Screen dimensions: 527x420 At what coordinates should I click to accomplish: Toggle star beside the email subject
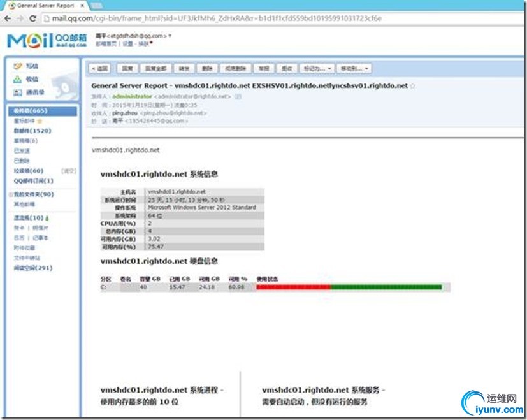click(x=413, y=86)
